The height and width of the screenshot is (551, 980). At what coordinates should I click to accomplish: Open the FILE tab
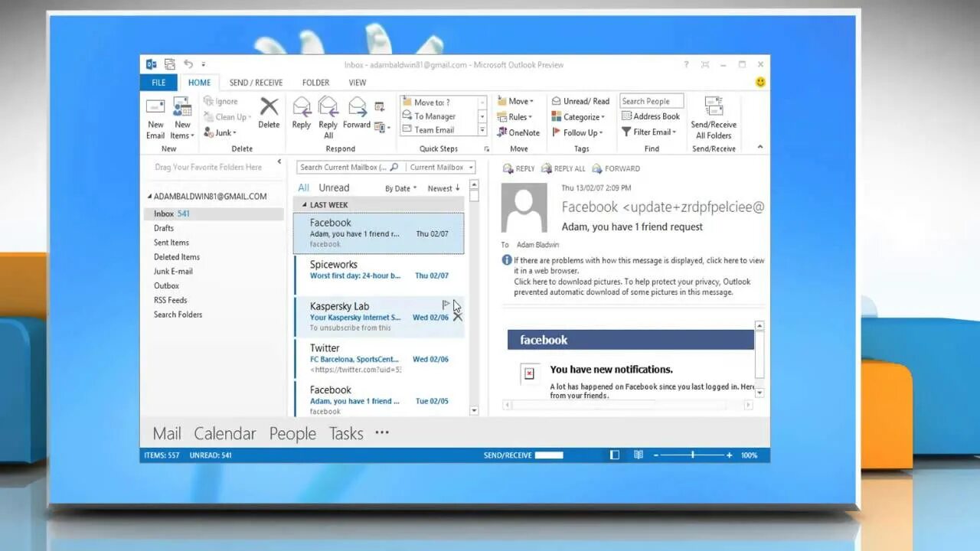pos(158,83)
